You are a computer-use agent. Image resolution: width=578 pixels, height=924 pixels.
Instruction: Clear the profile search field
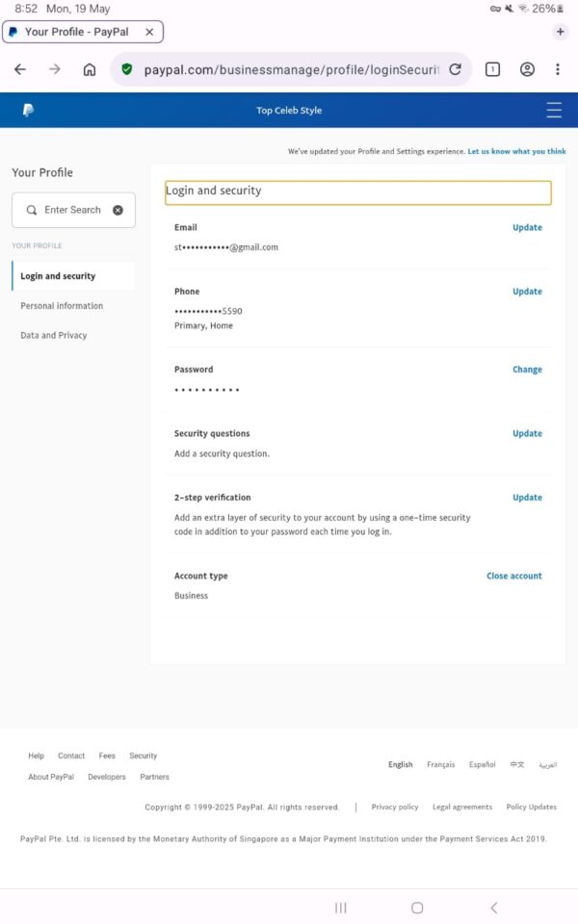pos(118,210)
